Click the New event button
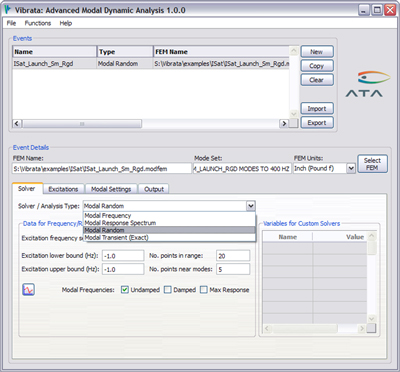The image size is (400, 372). [x=317, y=52]
